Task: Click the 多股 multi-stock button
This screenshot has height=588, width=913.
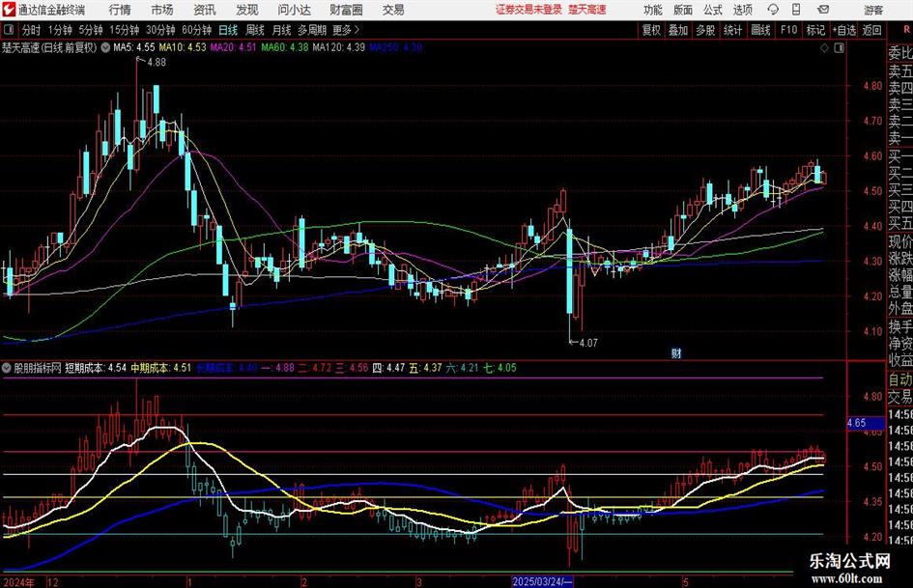Action: (x=705, y=30)
